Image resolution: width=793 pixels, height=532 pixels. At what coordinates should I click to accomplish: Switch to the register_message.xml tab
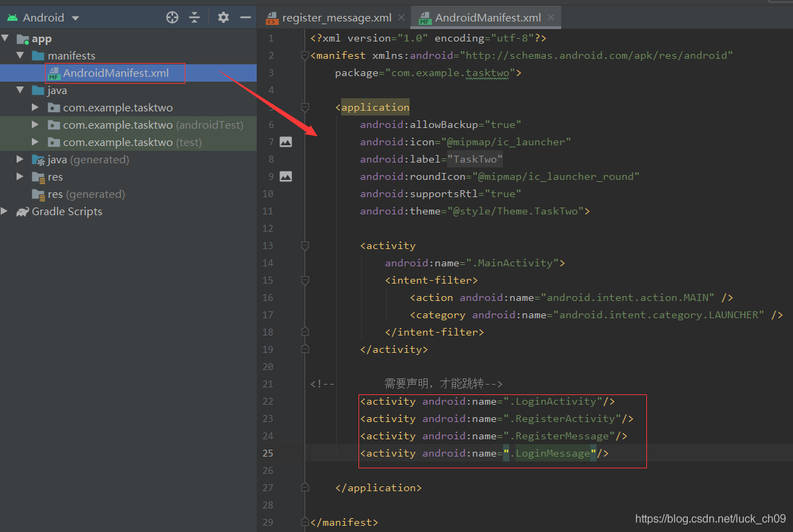(336, 18)
